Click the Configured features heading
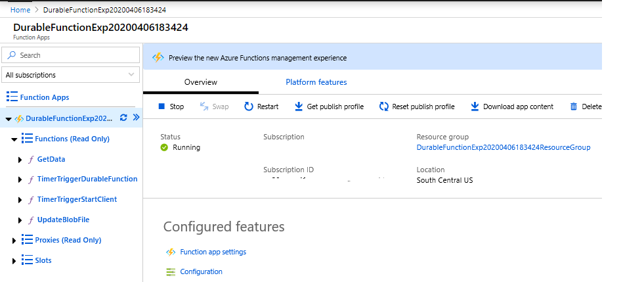This screenshot has height=282, width=644. coord(224,227)
